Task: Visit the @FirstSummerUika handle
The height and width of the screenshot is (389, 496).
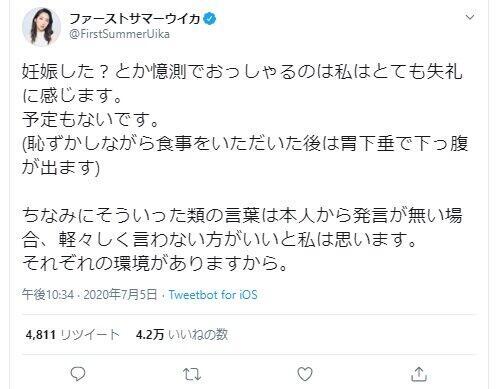Action: pyautogui.click(x=119, y=34)
